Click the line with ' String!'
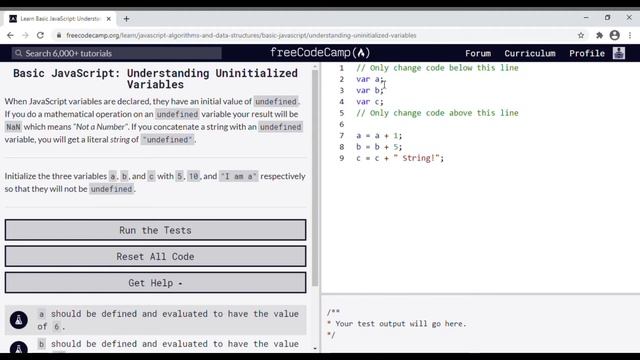 400,158
